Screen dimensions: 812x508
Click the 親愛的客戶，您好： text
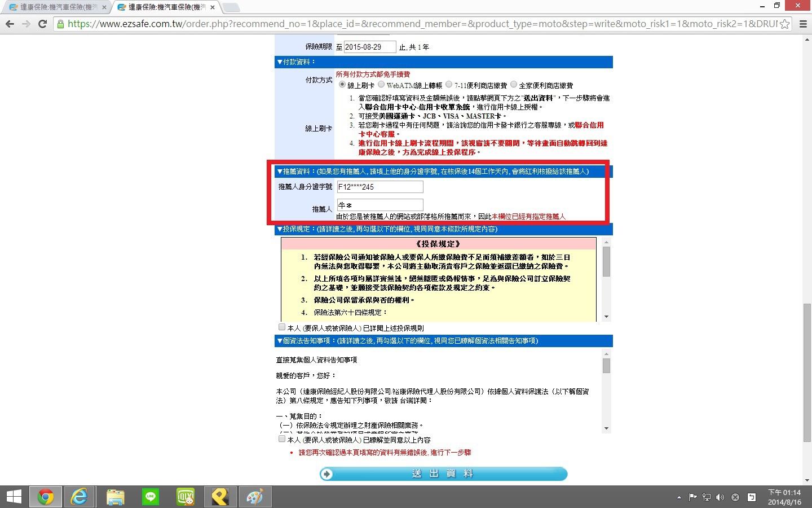pyautogui.click(x=306, y=375)
